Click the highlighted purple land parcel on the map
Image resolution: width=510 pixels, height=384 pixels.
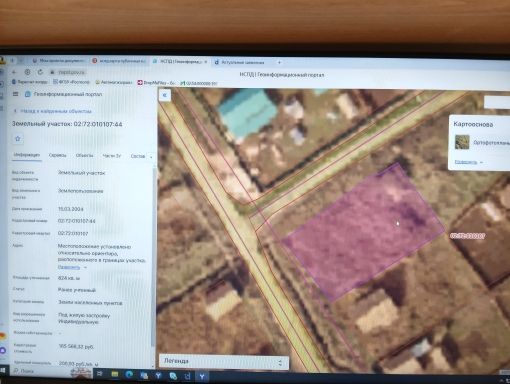[x=363, y=233]
